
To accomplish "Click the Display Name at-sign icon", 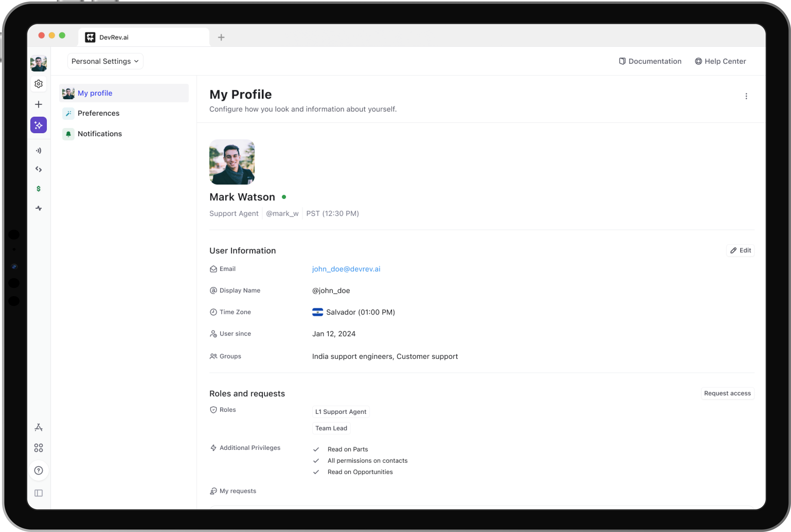I will coord(213,290).
